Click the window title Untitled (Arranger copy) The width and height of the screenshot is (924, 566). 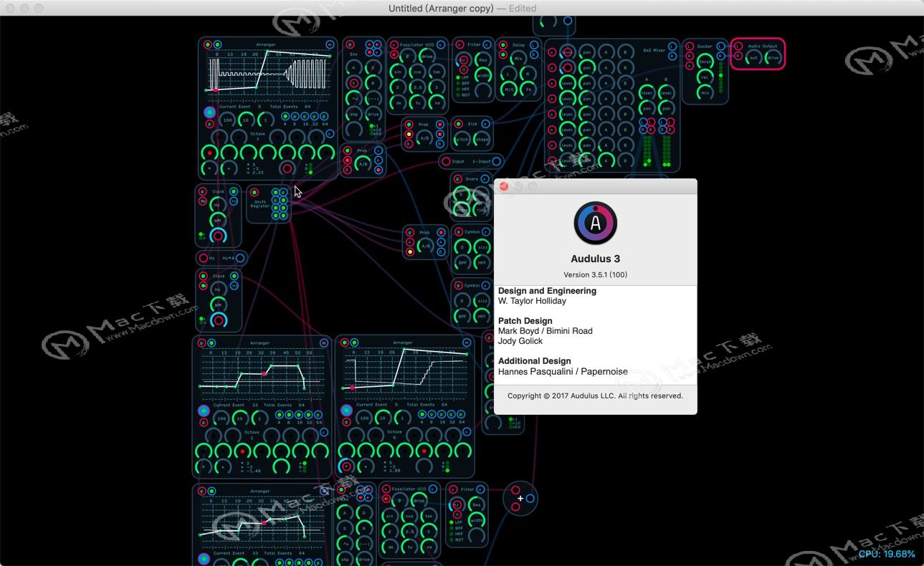[x=441, y=8]
